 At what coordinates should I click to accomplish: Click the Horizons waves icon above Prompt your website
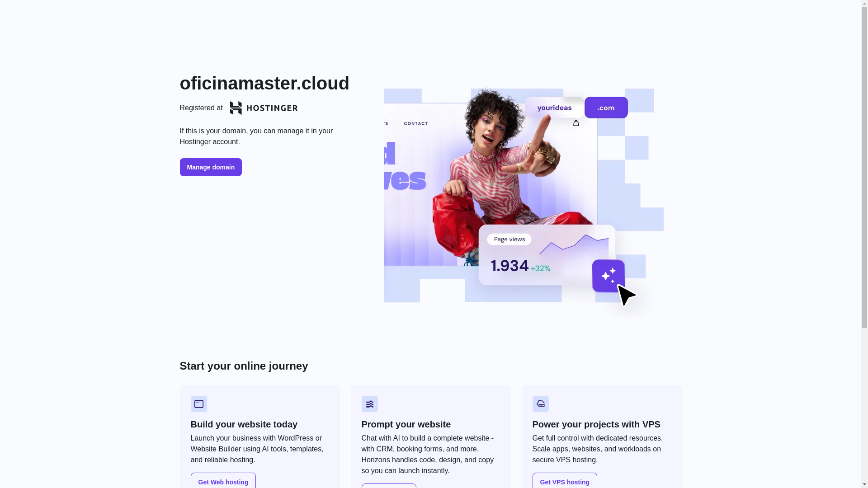click(369, 404)
